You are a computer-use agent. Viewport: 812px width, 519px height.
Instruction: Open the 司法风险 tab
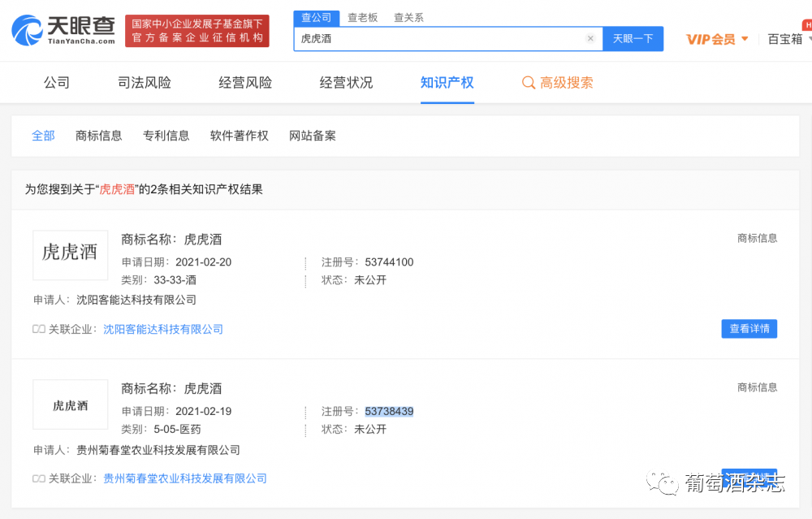click(145, 83)
